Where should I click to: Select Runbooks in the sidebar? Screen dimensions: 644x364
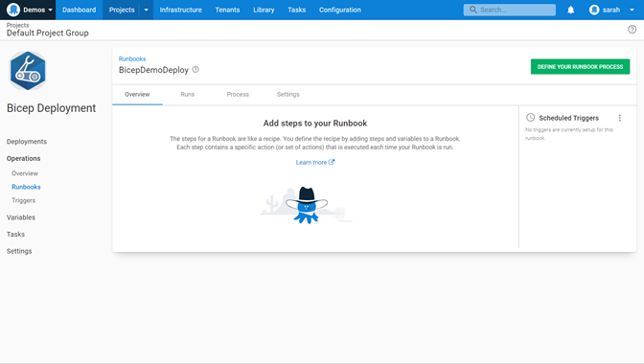[26, 187]
